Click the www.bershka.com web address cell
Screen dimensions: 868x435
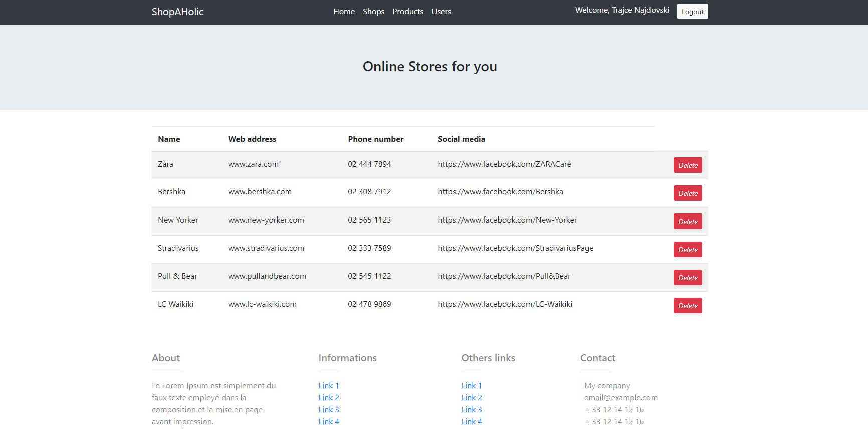click(260, 192)
